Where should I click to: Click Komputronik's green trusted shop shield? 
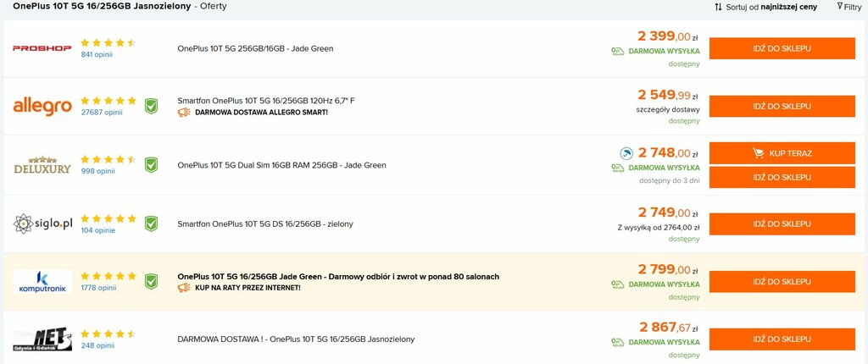pos(151,282)
